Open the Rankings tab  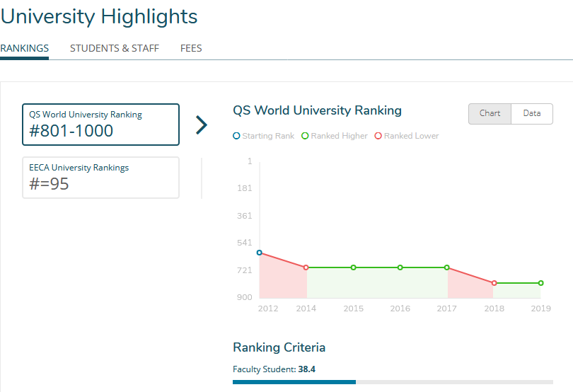pos(25,49)
